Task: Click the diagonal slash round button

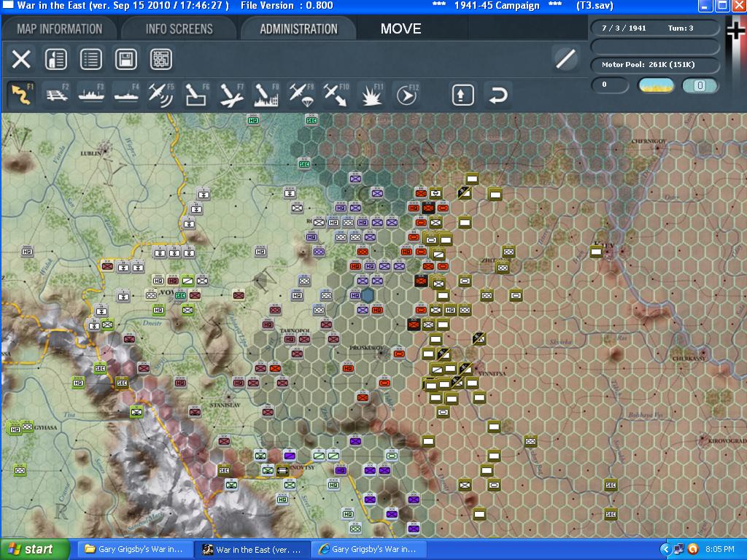Action: point(566,60)
